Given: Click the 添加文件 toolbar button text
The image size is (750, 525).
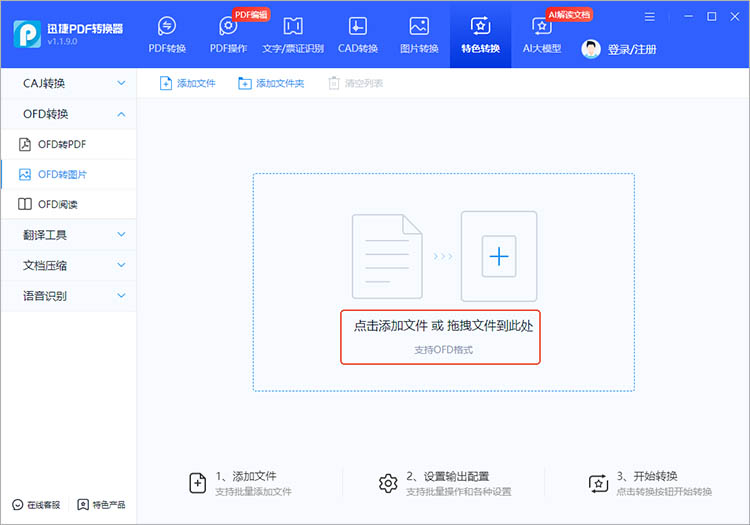Looking at the screenshot, I should click(x=196, y=84).
